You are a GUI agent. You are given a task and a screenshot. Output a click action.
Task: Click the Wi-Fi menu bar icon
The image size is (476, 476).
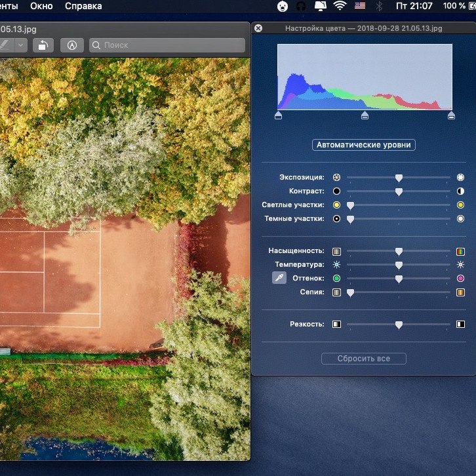coord(340,6)
